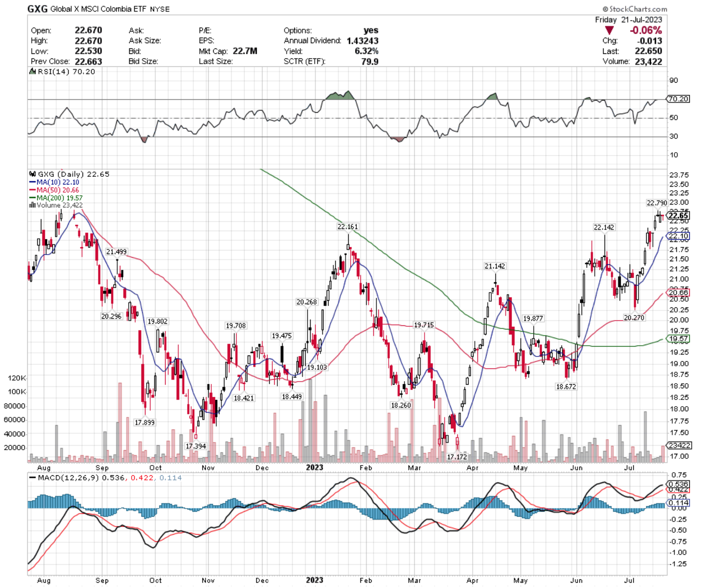
Task: Click the red down-arrow change indicator
Action: point(609,31)
